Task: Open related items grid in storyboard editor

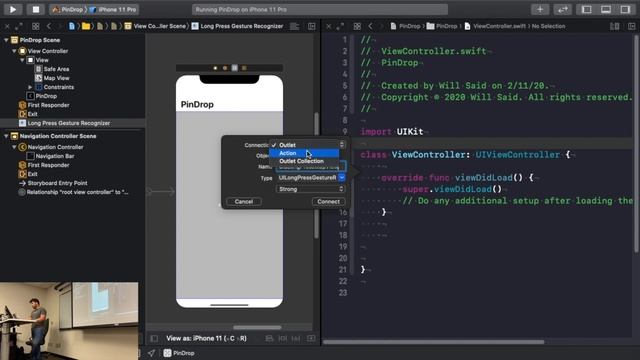Action: coord(36,26)
